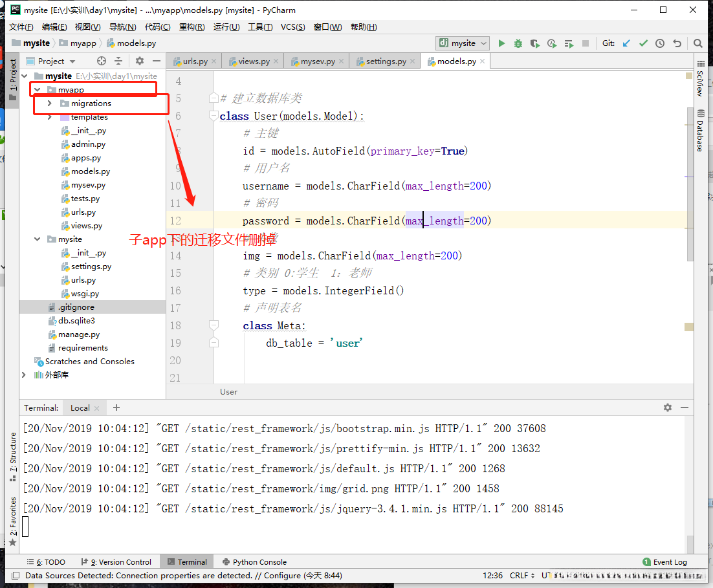Open Search Everywhere magnifier icon
Viewport: 713px width, 588px height.
coord(697,43)
